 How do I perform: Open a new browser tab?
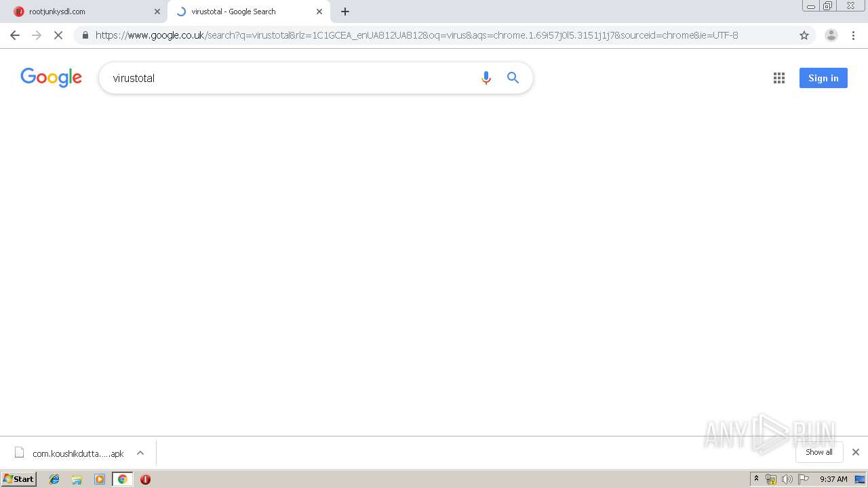[x=345, y=12]
